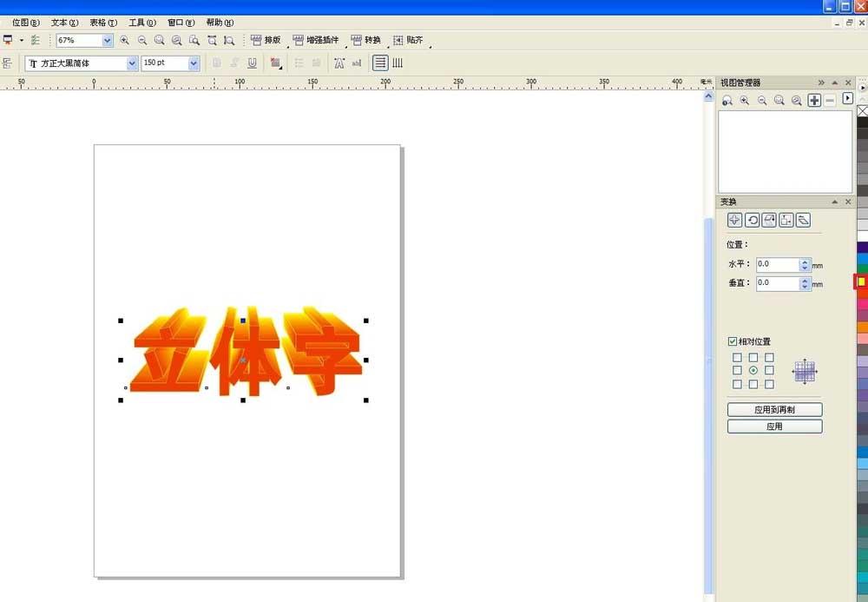Close the 变换 docker panel
Image resolution: width=868 pixels, height=602 pixels.
(x=848, y=202)
